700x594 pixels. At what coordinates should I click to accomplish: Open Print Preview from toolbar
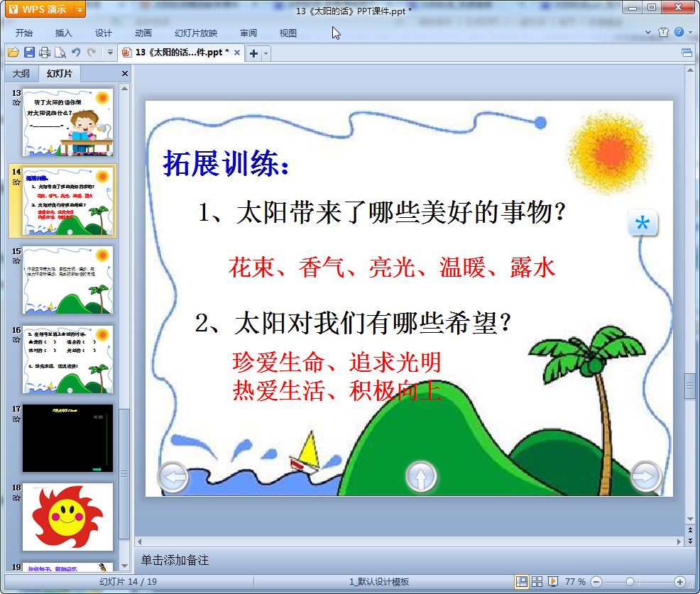[60, 53]
